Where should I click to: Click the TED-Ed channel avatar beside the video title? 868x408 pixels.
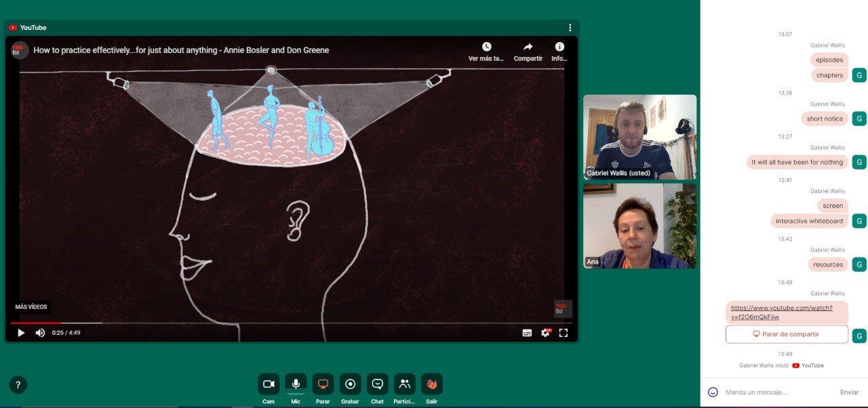[20, 50]
